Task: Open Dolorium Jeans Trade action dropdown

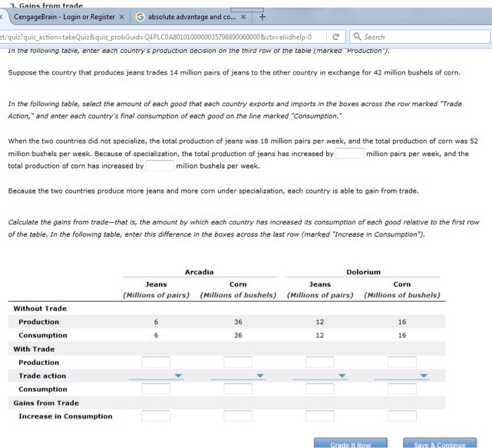Action: 320,376
